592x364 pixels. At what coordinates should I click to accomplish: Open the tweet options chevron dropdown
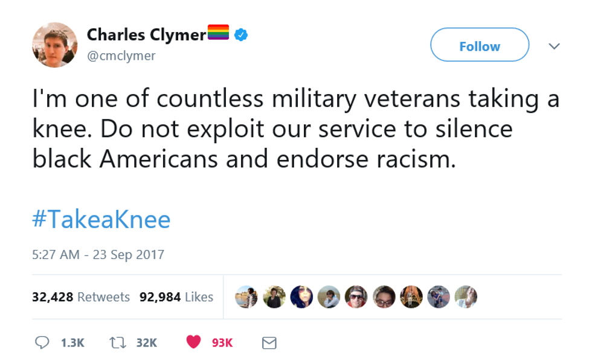[x=554, y=46]
